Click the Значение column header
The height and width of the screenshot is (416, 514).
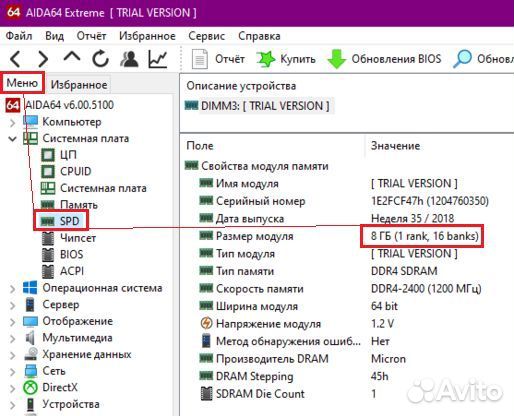click(396, 146)
